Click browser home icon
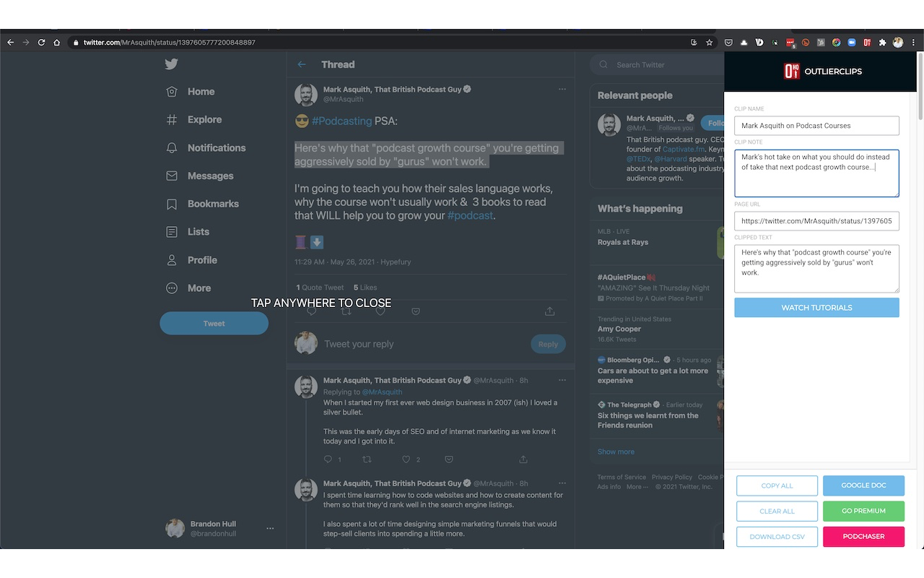924x578 pixels. [57, 43]
